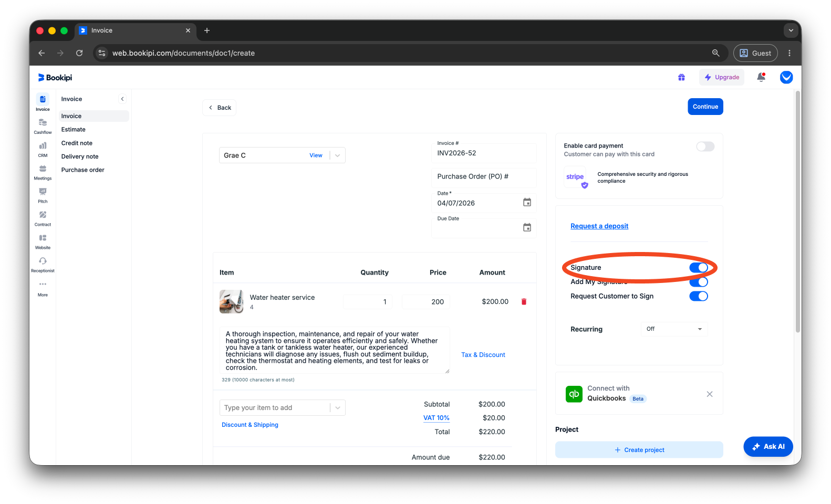The image size is (831, 504).
Task: Collapse the Invoice submenu panel chevron
Action: click(x=122, y=99)
